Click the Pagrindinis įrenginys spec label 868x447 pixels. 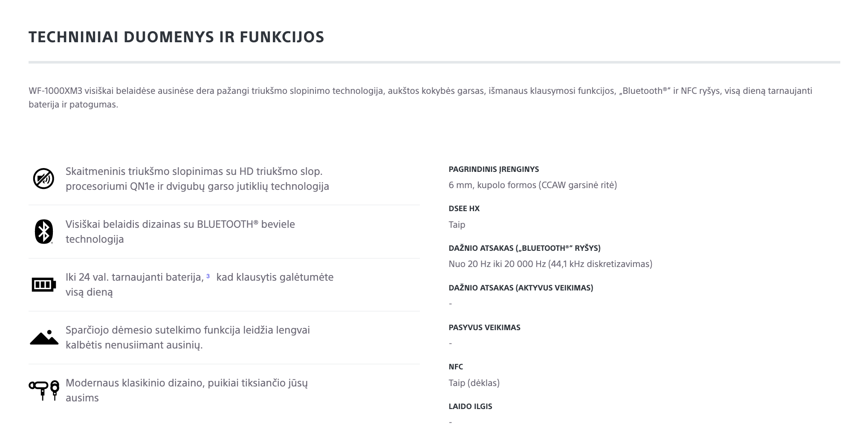point(494,169)
